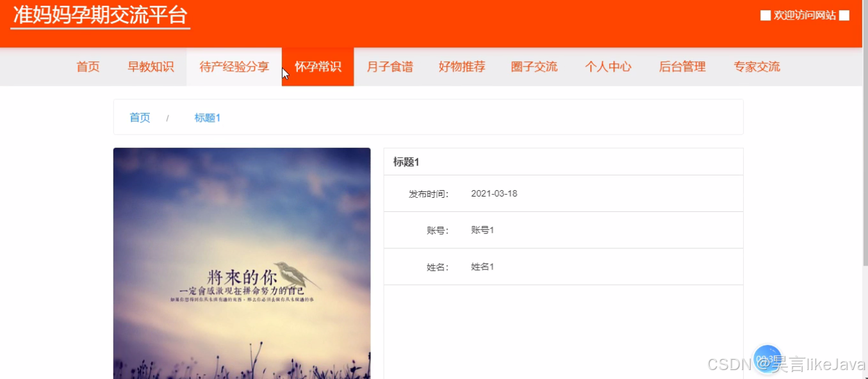Select 待产经验分享 in the navigation bar

(234, 67)
